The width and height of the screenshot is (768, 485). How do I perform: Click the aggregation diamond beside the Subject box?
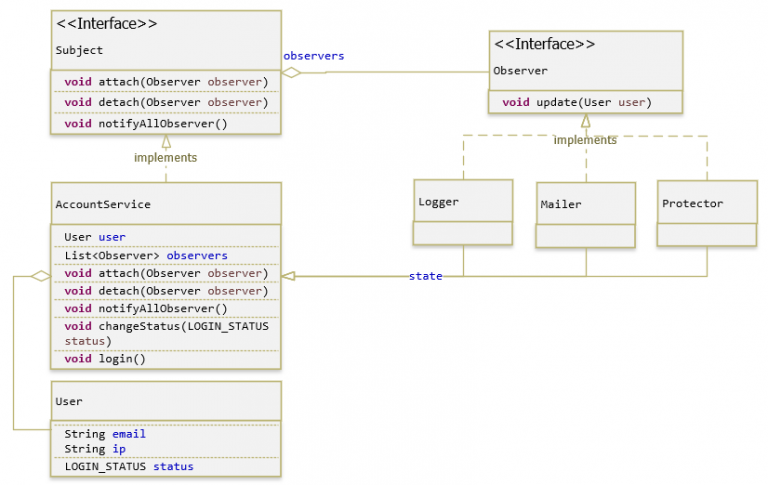pyautogui.click(x=292, y=72)
